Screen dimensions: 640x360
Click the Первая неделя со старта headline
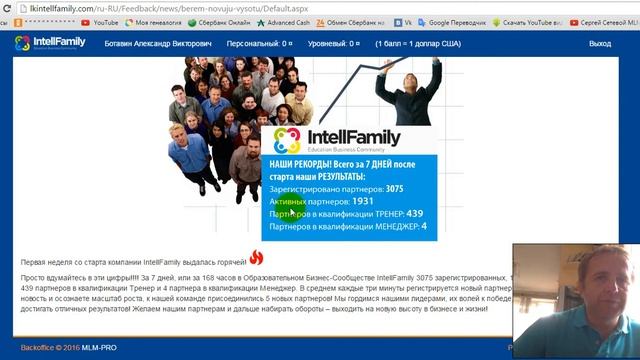coord(133,262)
